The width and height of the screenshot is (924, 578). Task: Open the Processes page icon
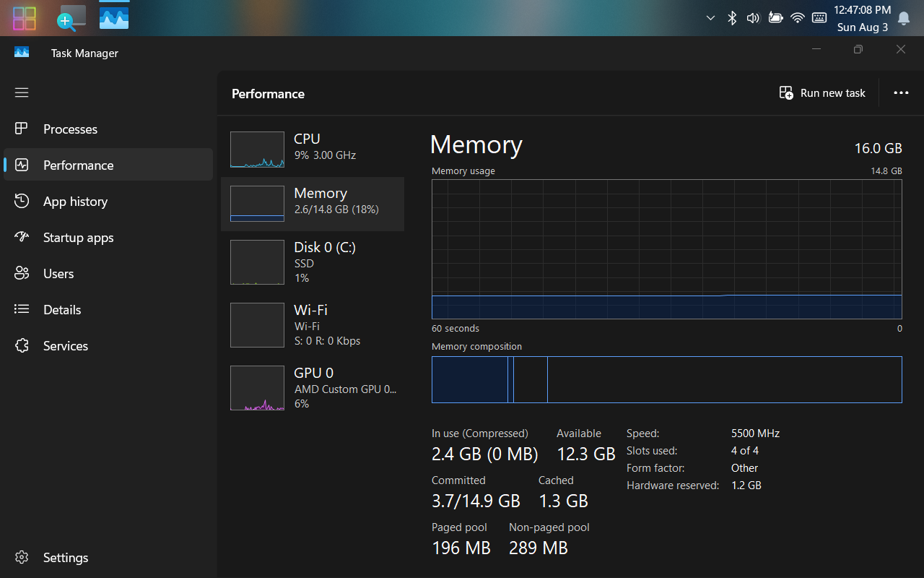[22, 129]
